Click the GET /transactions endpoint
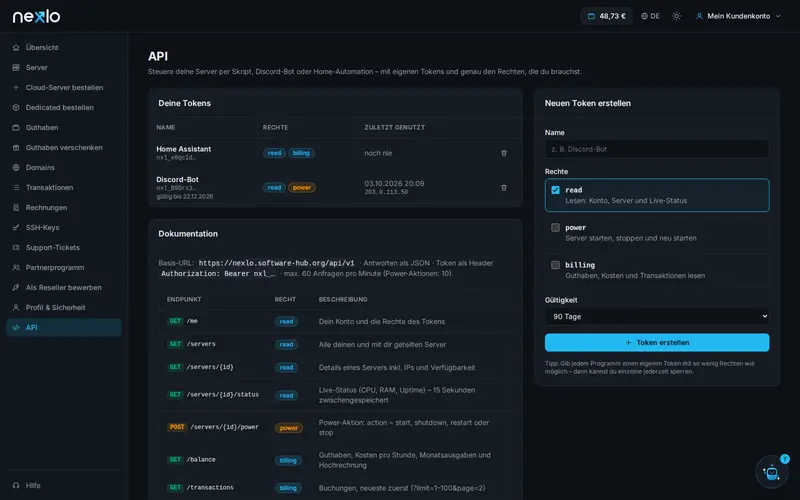This screenshot has height=500, width=800. [200, 488]
